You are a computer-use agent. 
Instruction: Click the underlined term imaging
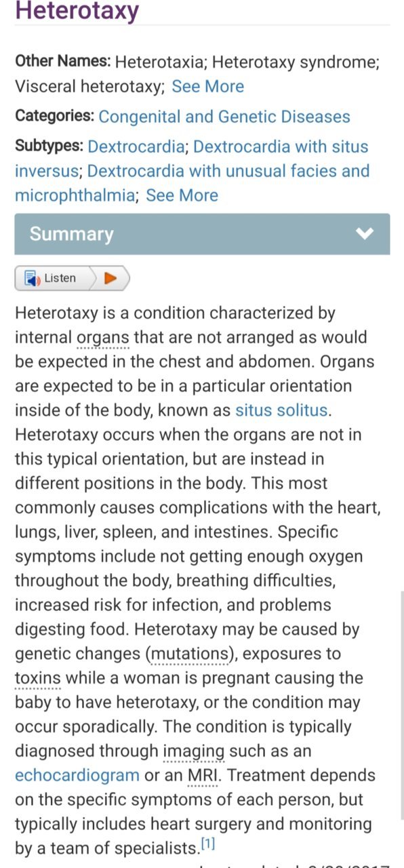tap(193, 751)
